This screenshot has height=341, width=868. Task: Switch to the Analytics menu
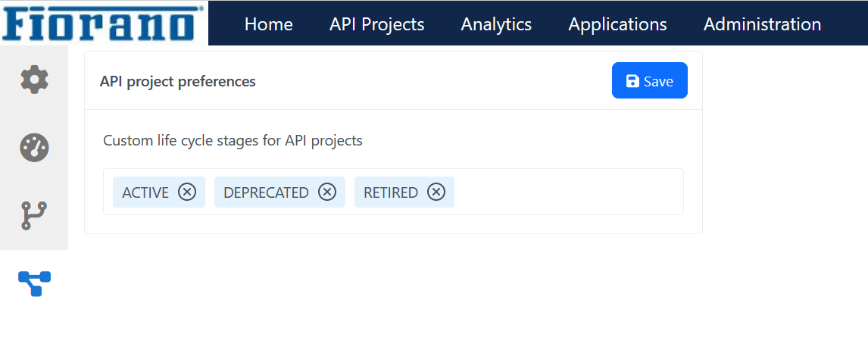(497, 24)
